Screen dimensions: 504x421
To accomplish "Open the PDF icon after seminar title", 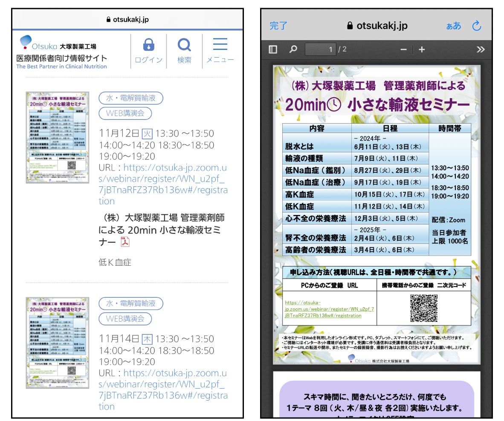I will click(x=125, y=241).
